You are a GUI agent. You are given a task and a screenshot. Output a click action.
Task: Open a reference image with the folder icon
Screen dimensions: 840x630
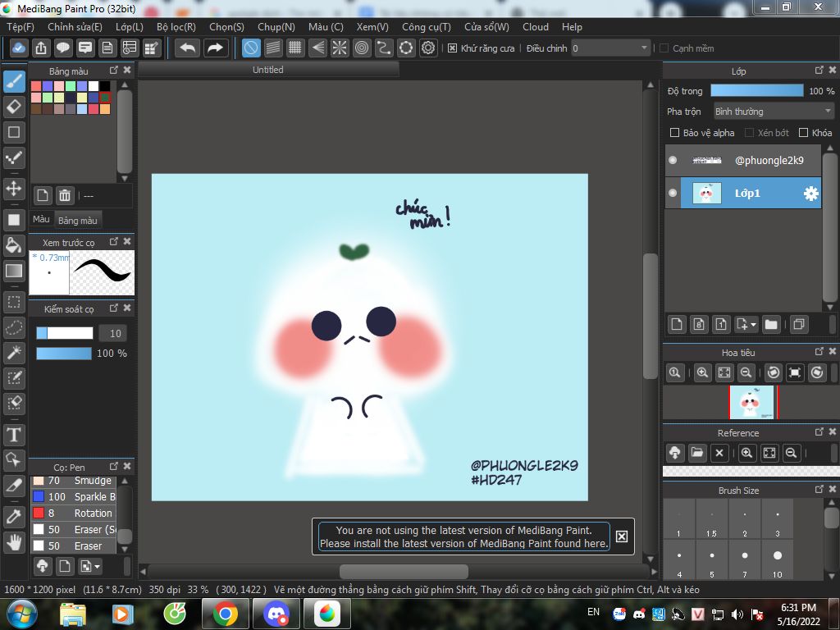click(x=697, y=453)
